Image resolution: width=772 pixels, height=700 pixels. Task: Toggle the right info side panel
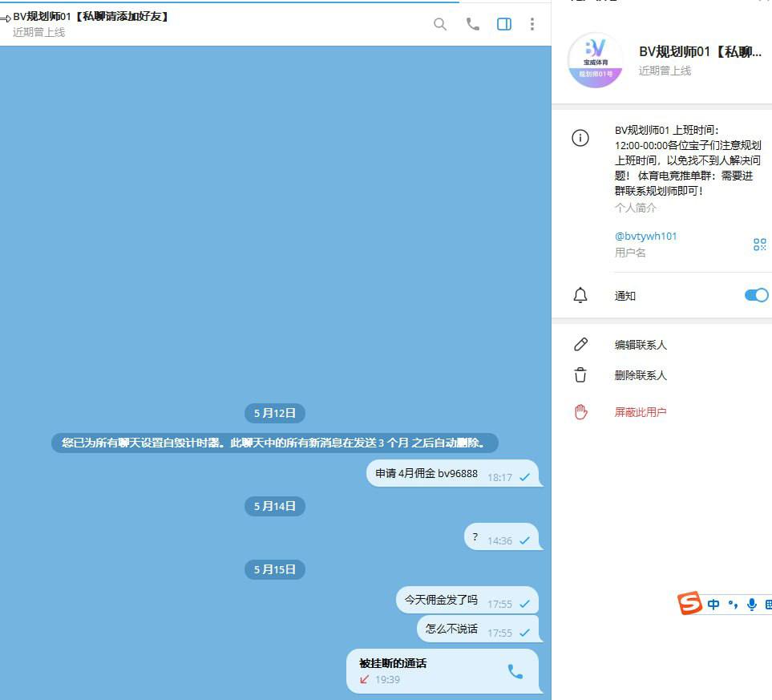pyautogui.click(x=504, y=24)
